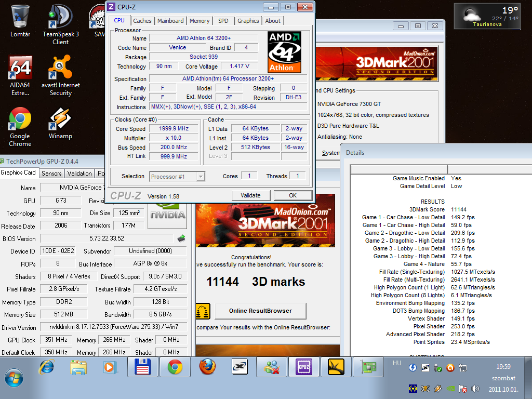Screen dimensions: 532x399
Task: Click the Driver Version field in GPU-Z
Action: [x=114, y=327]
